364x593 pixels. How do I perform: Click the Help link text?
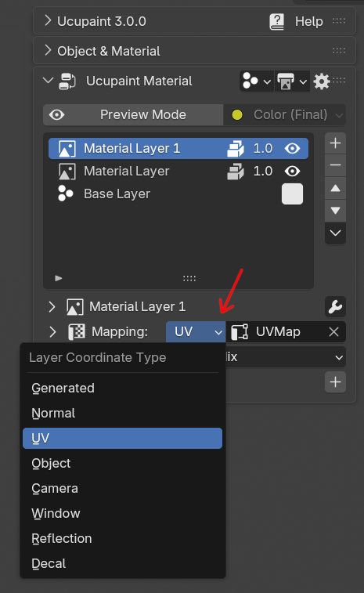(309, 22)
